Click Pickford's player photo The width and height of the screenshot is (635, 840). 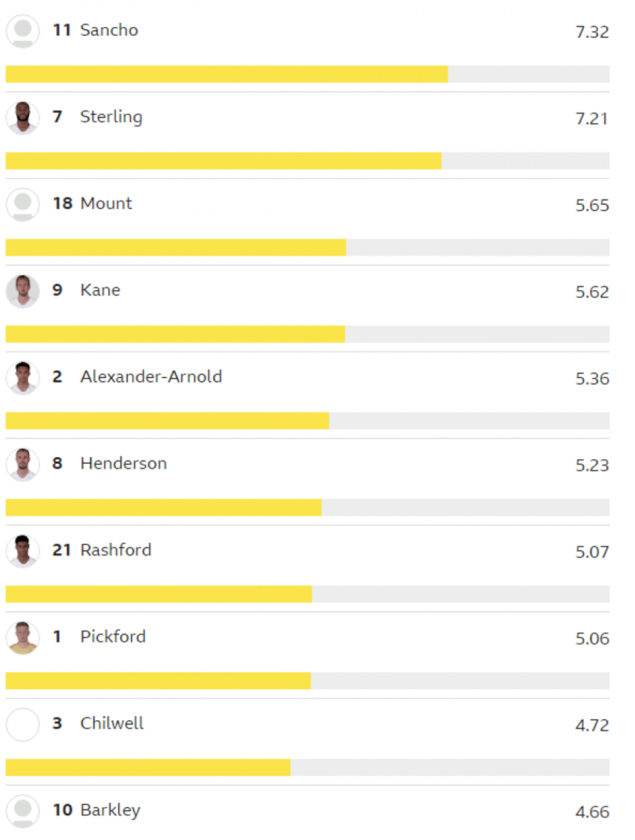[23, 638]
